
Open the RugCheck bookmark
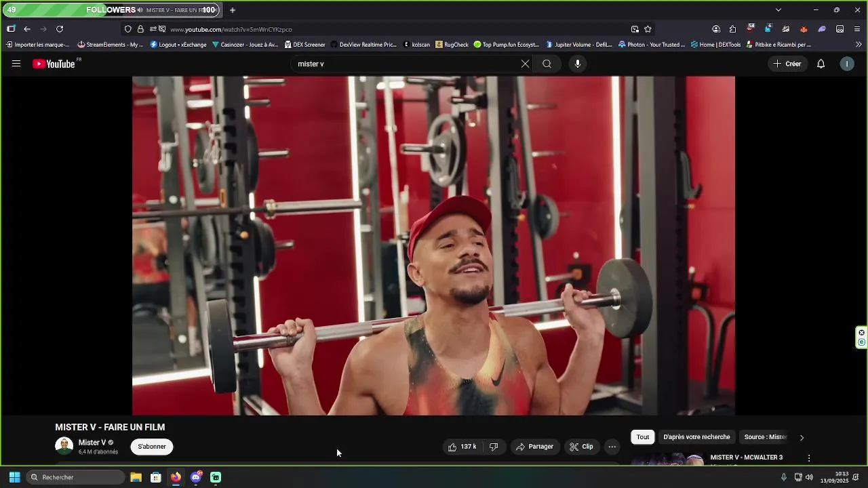click(452, 45)
